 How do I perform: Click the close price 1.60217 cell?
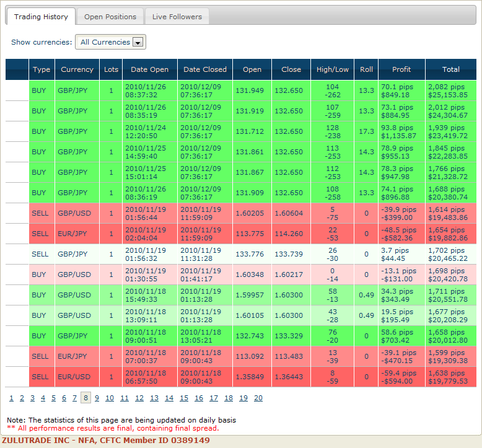(291, 275)
